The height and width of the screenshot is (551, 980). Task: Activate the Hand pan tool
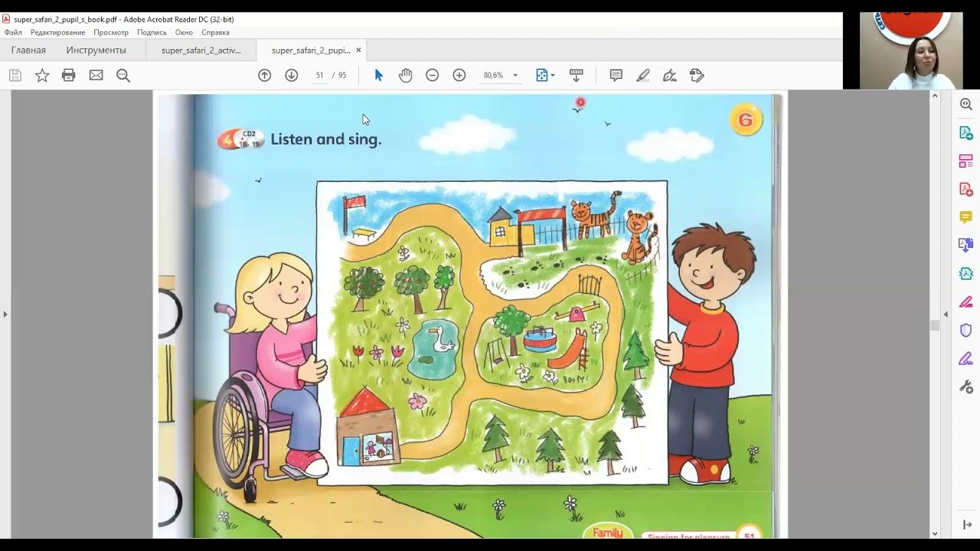(x=405, y=75)
